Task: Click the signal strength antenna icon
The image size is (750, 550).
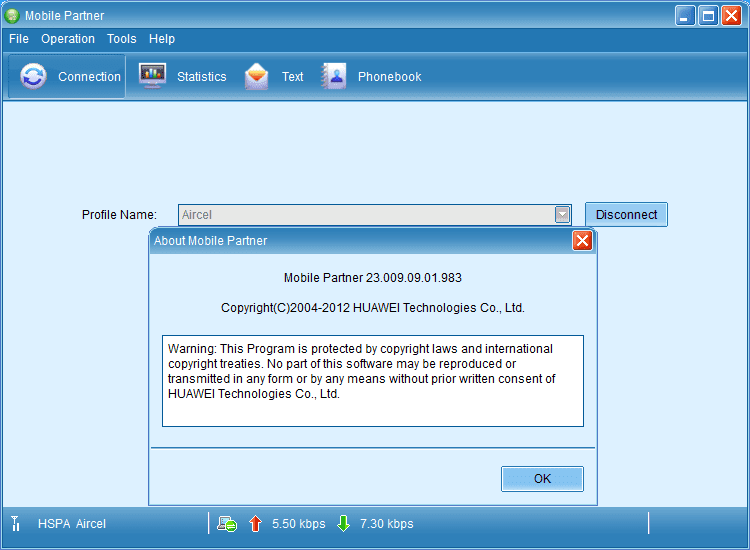Action: pos(15,523)
